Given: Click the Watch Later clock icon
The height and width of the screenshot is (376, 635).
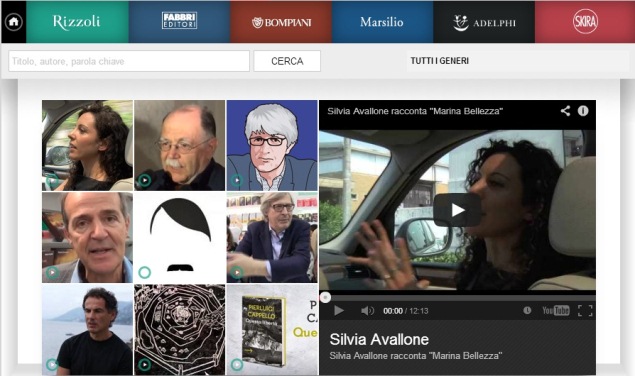Looking at the screenshot, I should [527, 310].
